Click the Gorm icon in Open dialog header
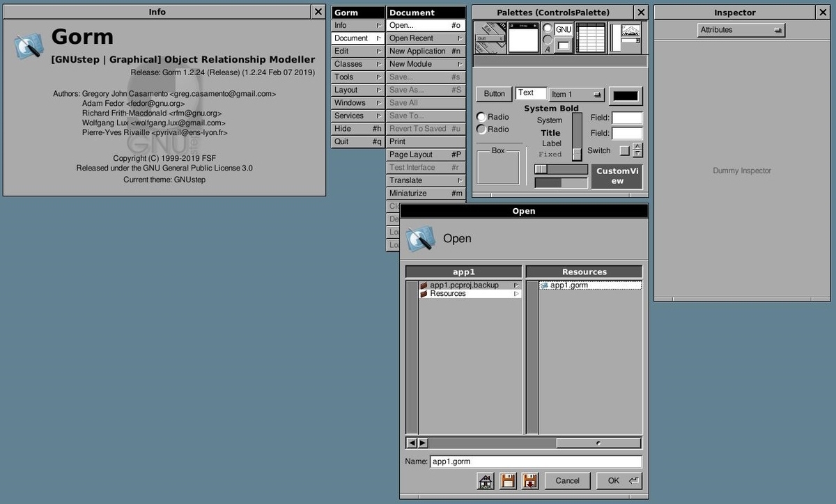Image resolution: width=836 pixels, height=504 pixels. [x=421, y=239]
